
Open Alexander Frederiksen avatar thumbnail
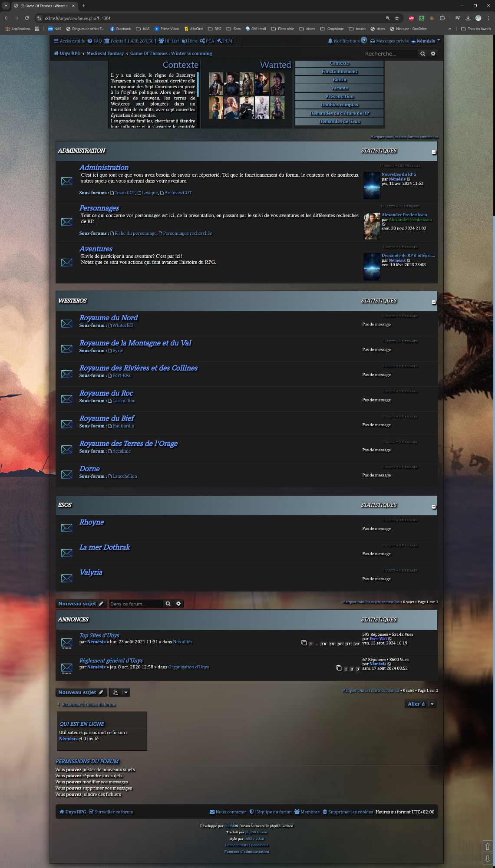pos(372,226)
